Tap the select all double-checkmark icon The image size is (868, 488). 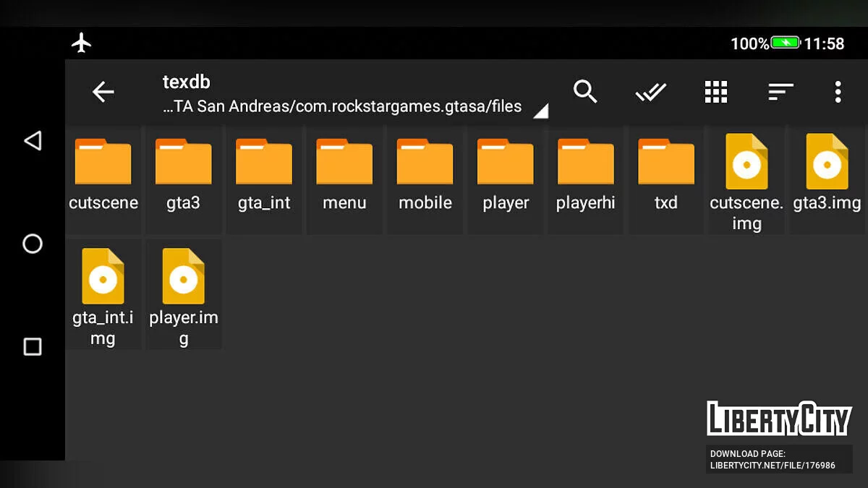pyautogui.click(x=650, y=92)
